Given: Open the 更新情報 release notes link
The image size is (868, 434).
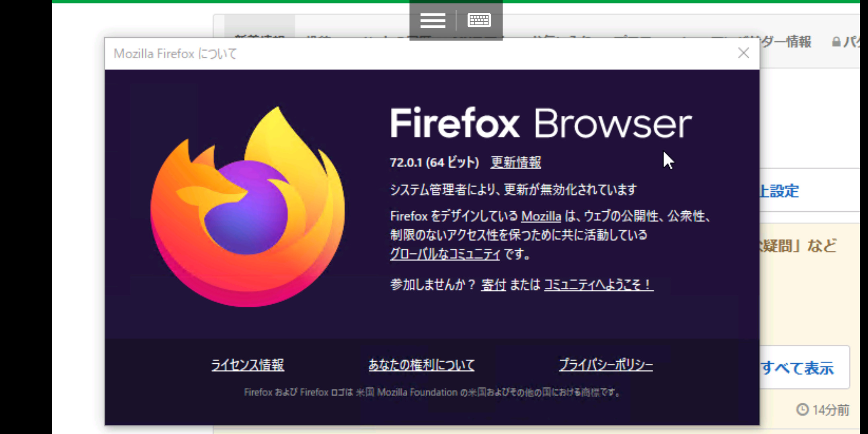Looking at the screenshot, I should [x=515, y=162].
